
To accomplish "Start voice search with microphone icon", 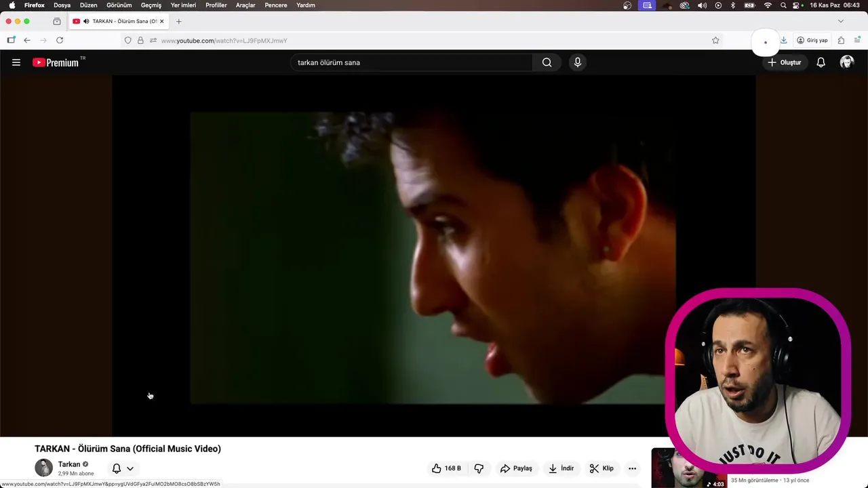I will pos(578,62).
